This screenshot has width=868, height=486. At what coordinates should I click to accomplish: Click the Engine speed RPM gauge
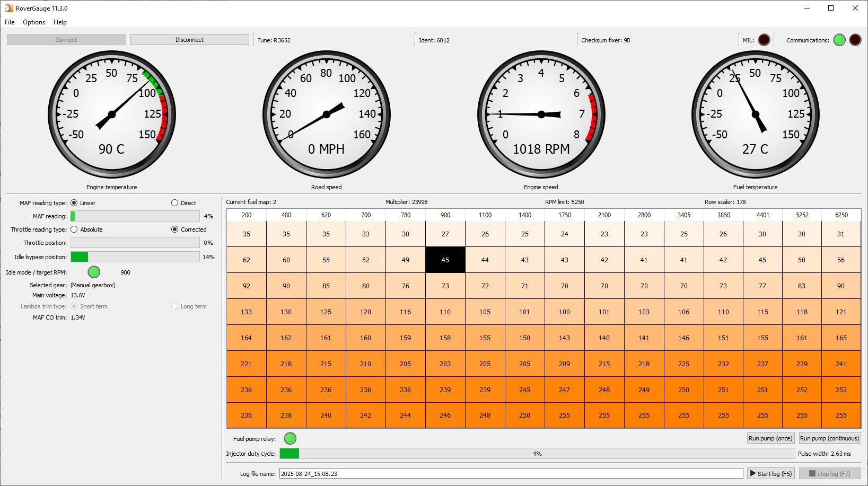(541, 114)
